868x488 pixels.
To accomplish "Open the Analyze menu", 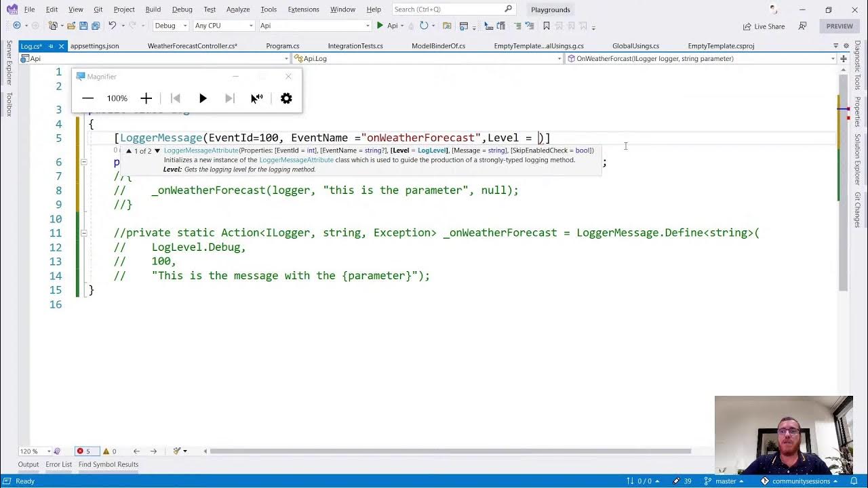I will [x=238, y=9].
